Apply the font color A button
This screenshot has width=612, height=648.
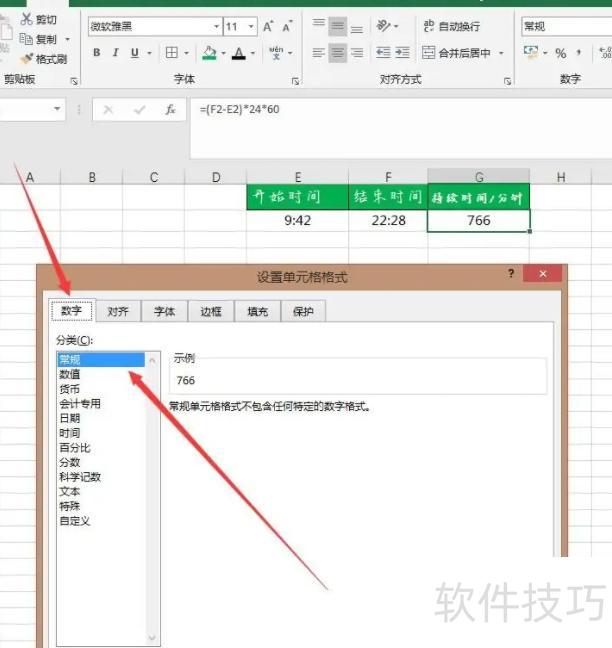click(x=238, y=53)
